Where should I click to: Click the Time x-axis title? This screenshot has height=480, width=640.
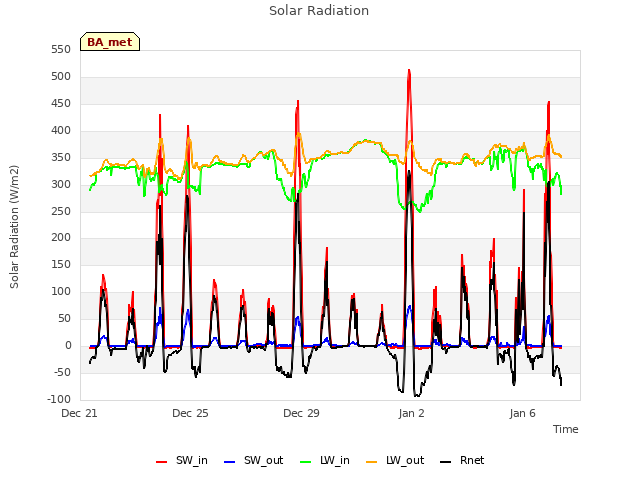point(566,429)
